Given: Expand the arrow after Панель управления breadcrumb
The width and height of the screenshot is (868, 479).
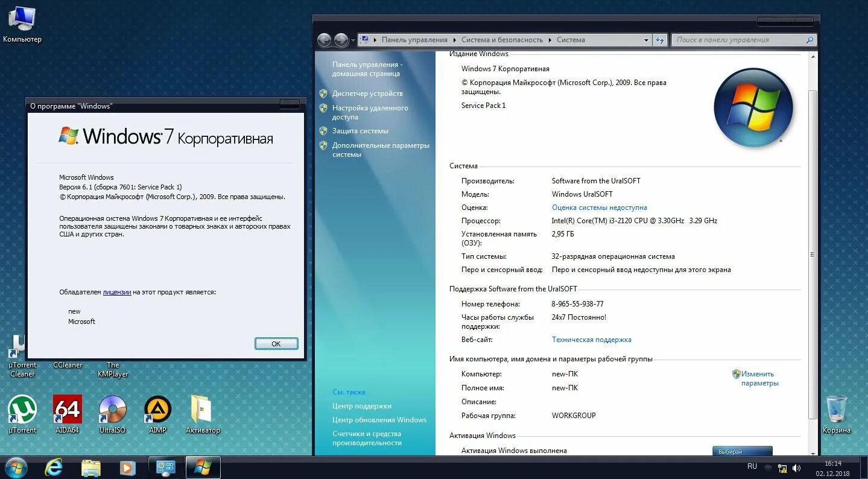Looking at the screenshot, I should click(x=455, y=40).
